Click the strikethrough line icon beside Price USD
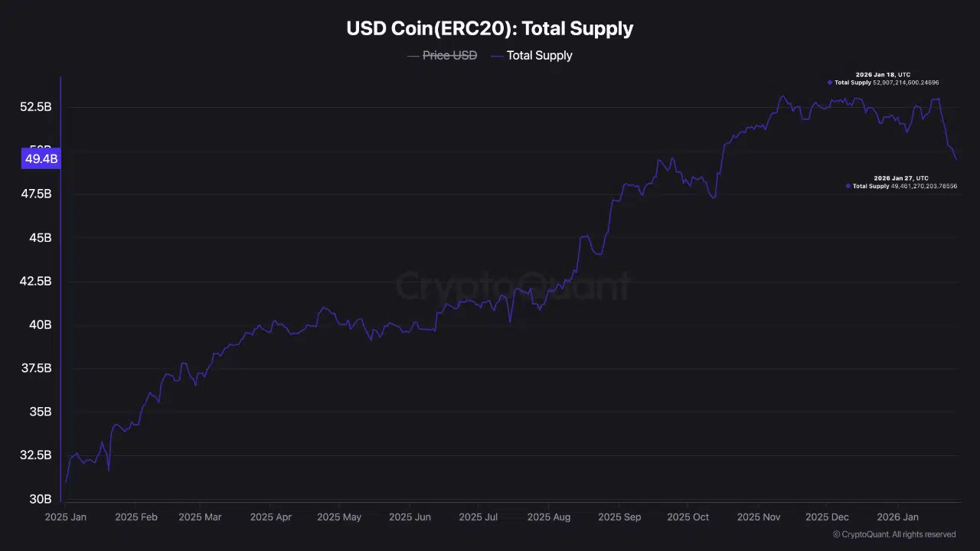 point(413,56)
